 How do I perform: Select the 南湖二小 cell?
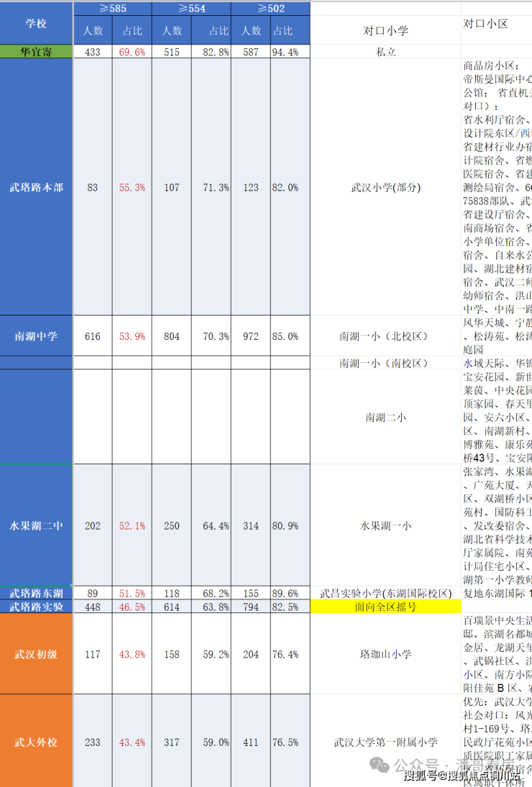pos(385,417)
